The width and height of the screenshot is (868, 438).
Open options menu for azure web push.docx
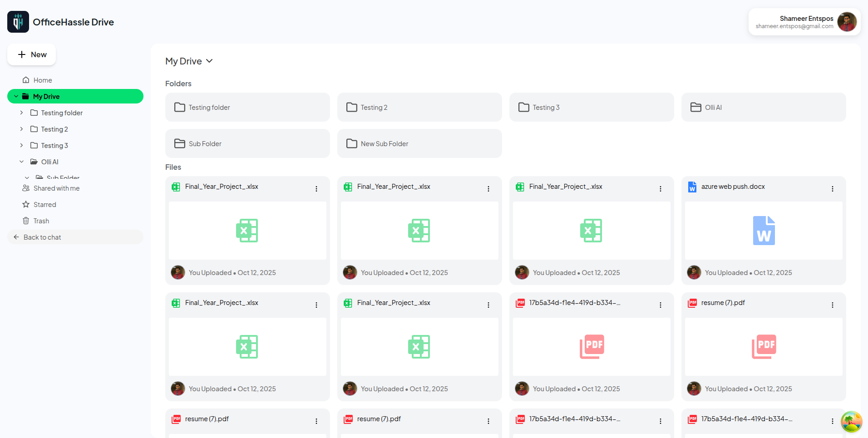[832, 189]
